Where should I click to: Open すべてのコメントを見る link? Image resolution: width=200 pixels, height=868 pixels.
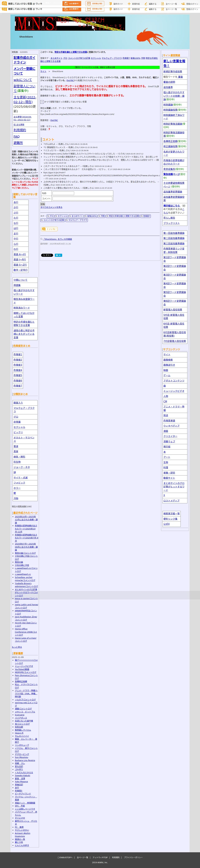click(51, 207)
